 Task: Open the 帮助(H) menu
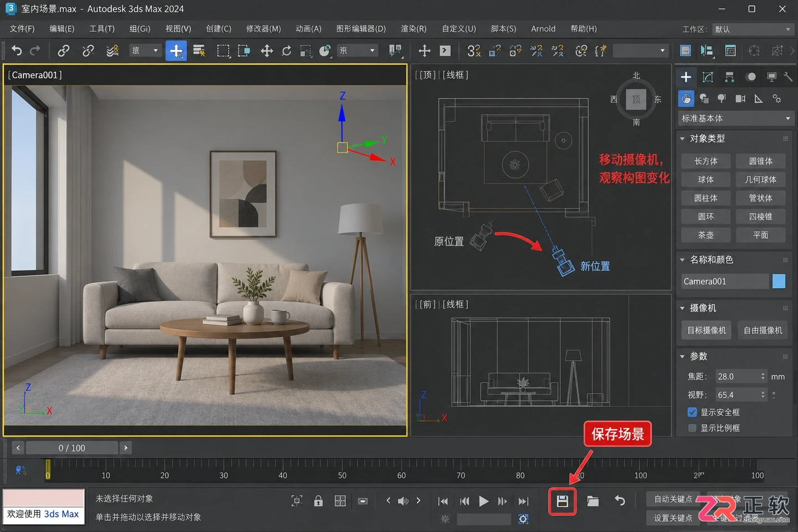[584, 29]
